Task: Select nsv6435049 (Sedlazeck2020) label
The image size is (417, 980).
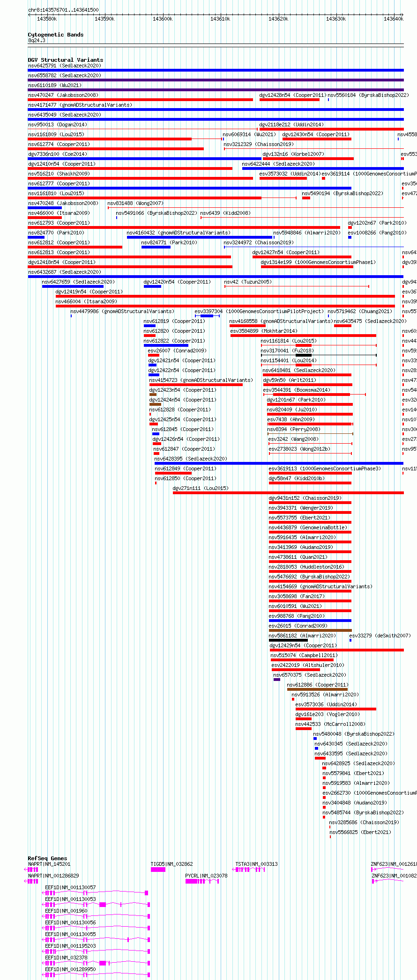Action: [64, 115]
